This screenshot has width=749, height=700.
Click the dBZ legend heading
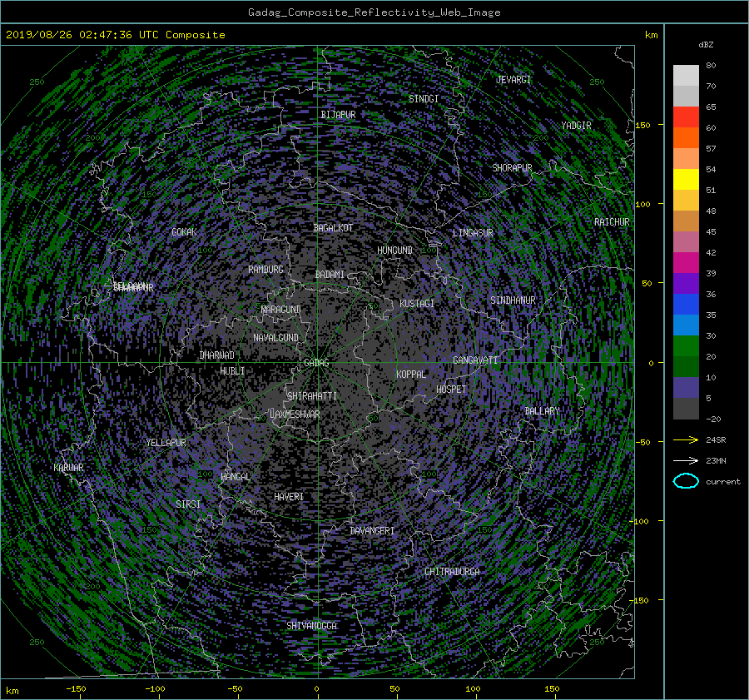[x=706, y=45]
